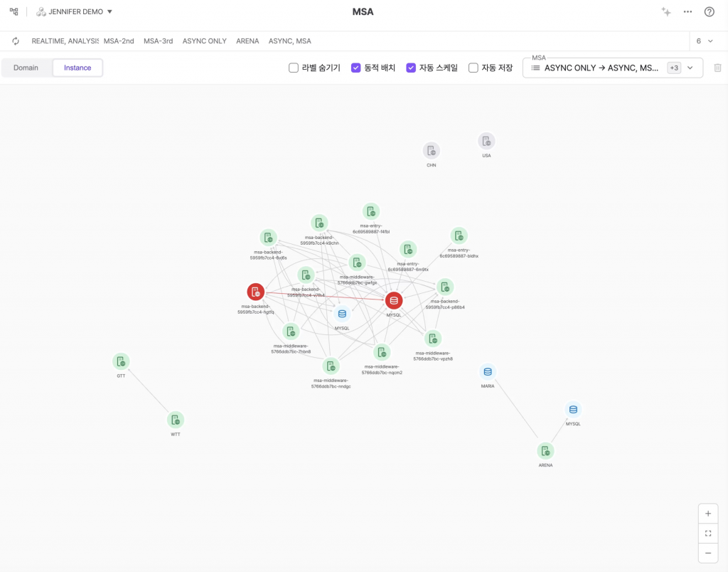Select the red MYSQL database node
Screen dimensions: 728x572
394,300
